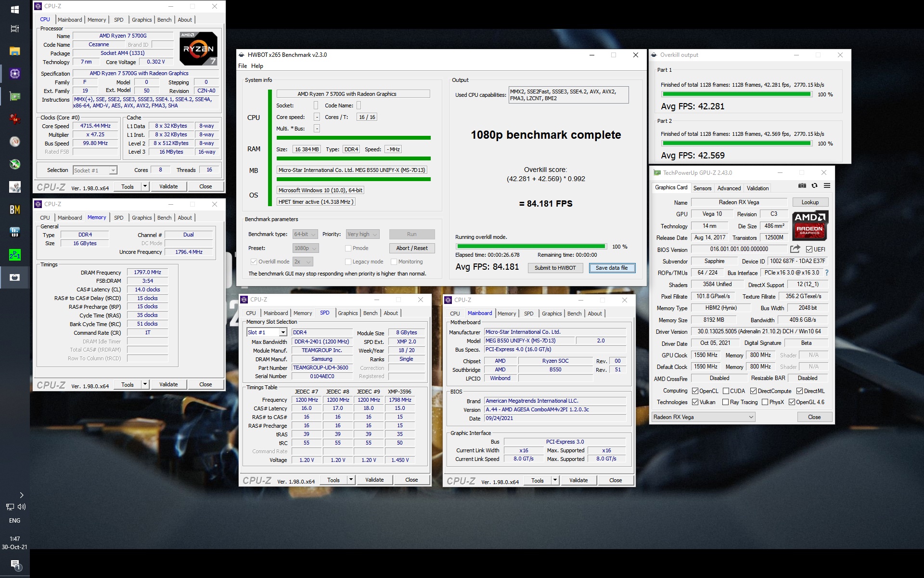The width and height of the screenshot is (924, 578).
Task: Click the Save data file button
Action: coord(612,268)
